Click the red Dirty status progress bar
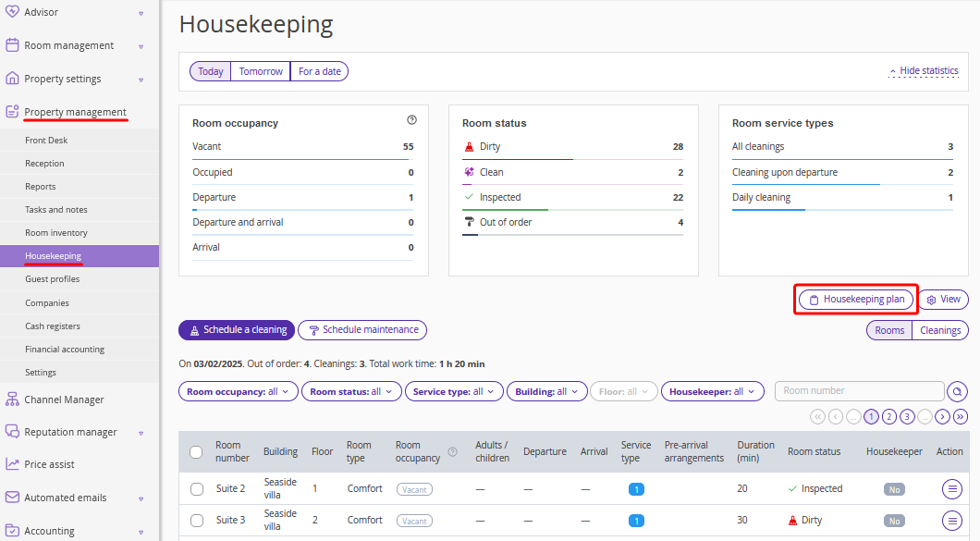 tap(518, 159)
